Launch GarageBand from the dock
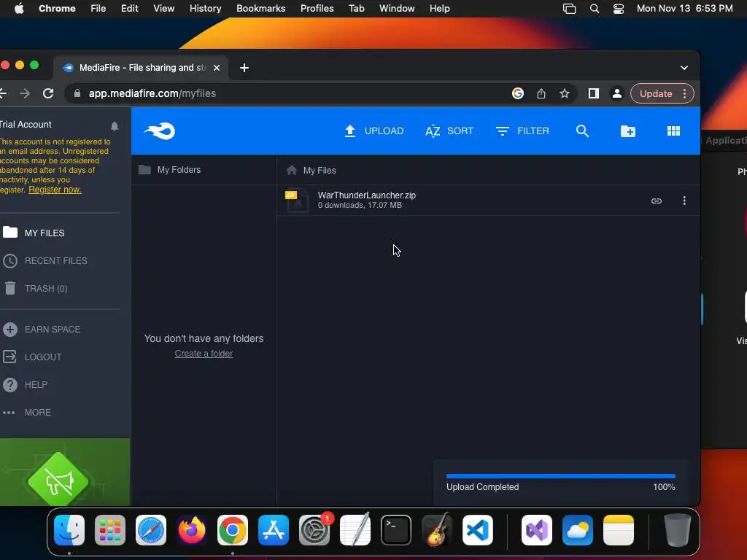This screenshot has width=747, height=560. tap(437, 529)
